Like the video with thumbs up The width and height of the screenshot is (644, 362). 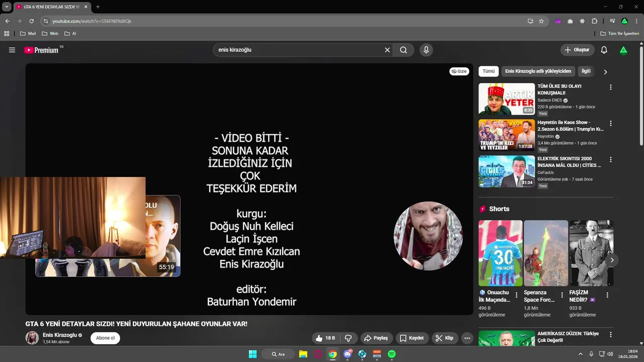(x=325, y=338)
